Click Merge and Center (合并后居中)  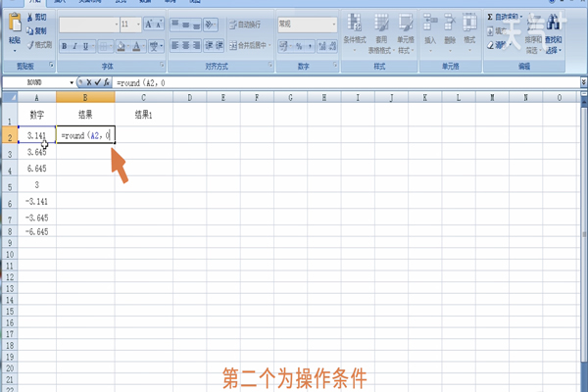(x=248, y=45)
